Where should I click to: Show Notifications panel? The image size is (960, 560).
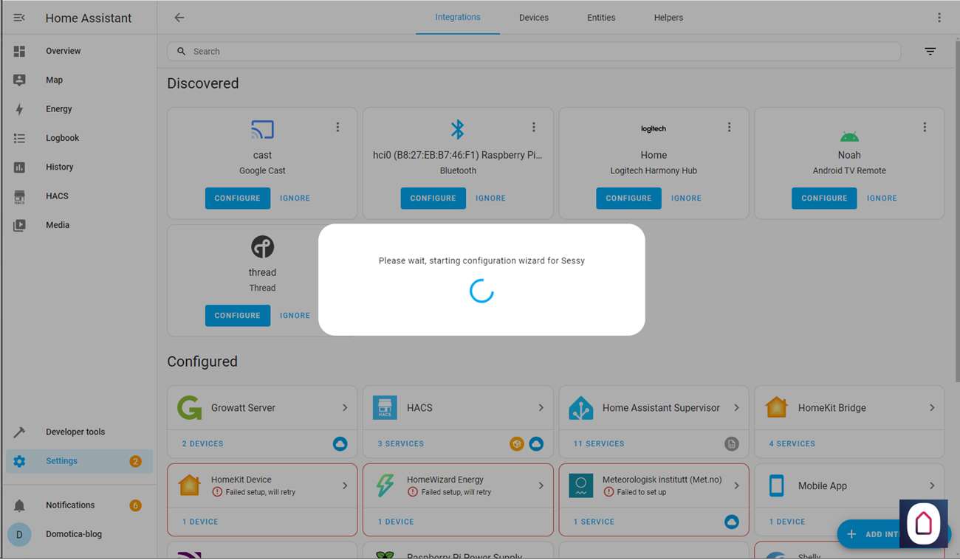(79, 505)
